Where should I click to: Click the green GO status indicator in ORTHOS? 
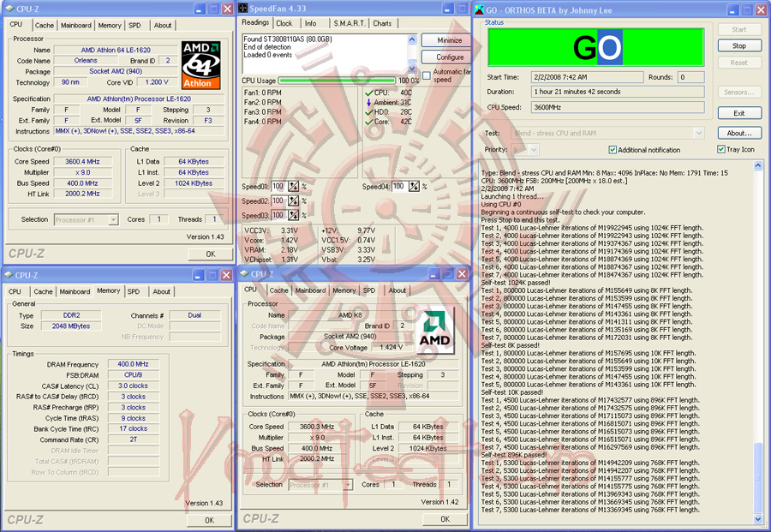pos(595,48)
